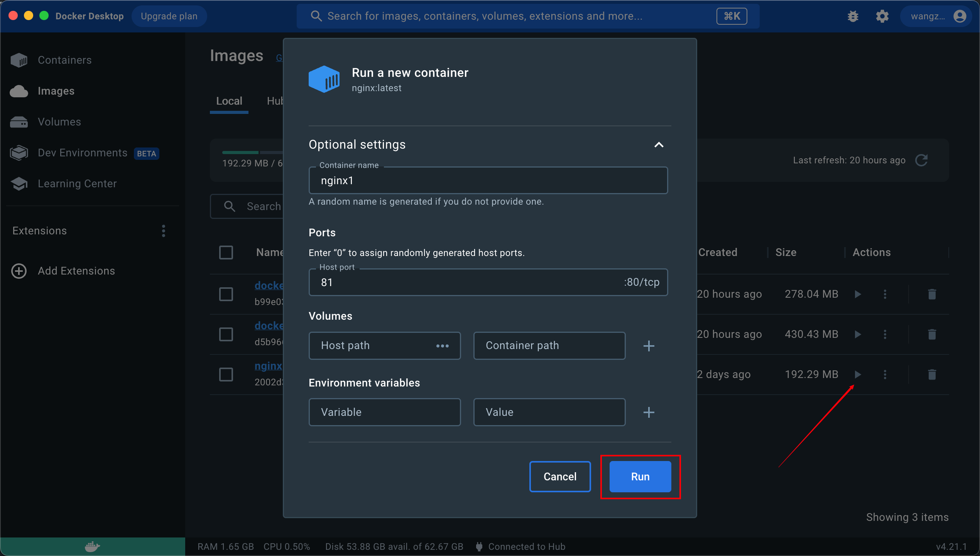The width and height of the screenshot is (980, 556).
Task: Open Extensions three-dot menu
Action: (x=164, y=231)
